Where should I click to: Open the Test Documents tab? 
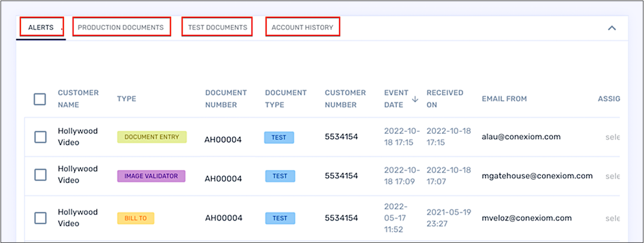click(217, 27)
